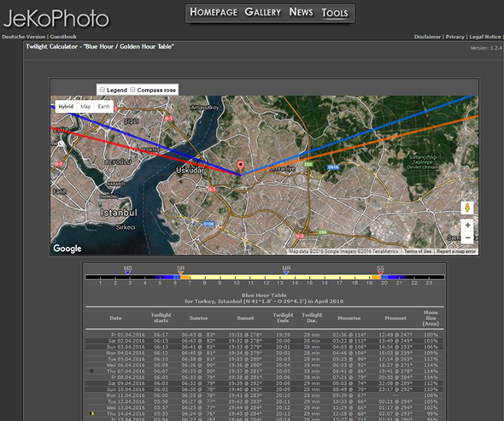The height and width of the screenshot is (421, 504).
Task: Click moonrise value 02:36 @ 114°
Action: 349,335
